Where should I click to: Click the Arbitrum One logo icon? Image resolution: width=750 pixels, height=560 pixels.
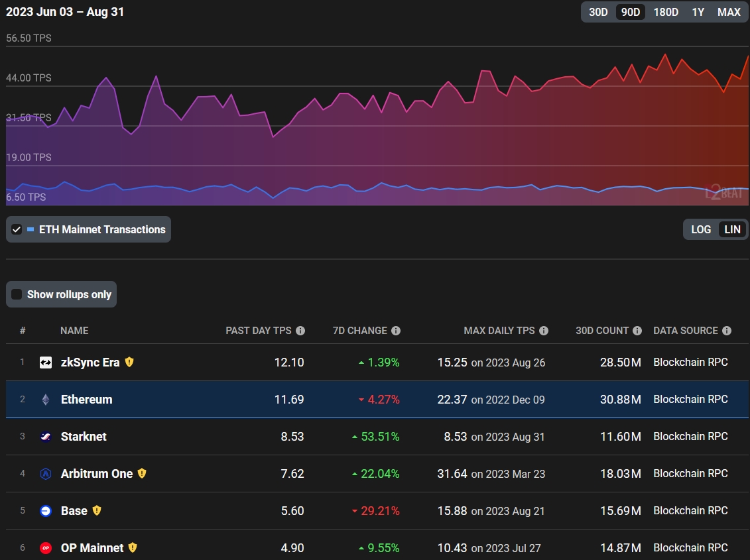point(46,474)
